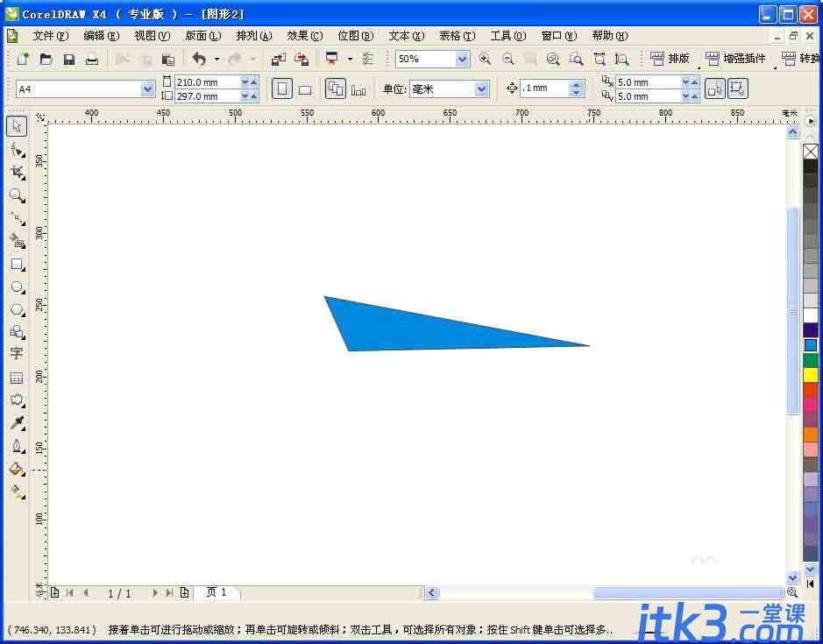Click the Zoom Out magnifier

(507, 59)
